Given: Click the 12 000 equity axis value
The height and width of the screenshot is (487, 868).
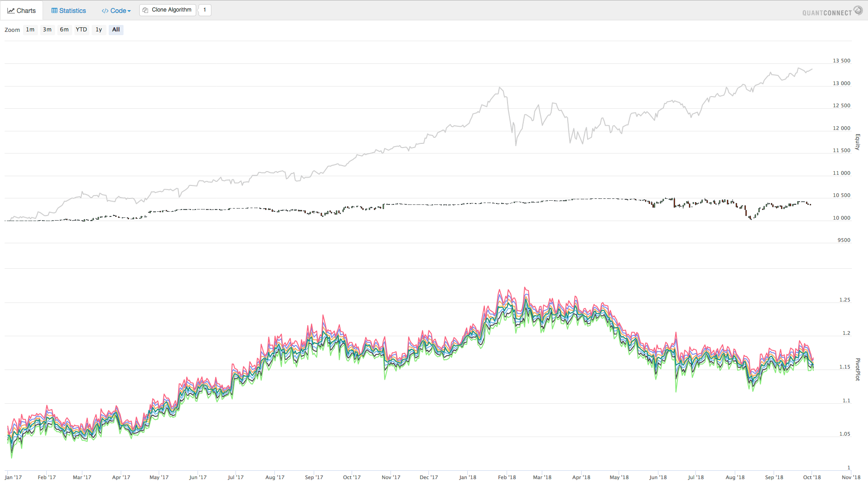Looking at the screenshot, I should pyautogui.click(x=841, y=128).
